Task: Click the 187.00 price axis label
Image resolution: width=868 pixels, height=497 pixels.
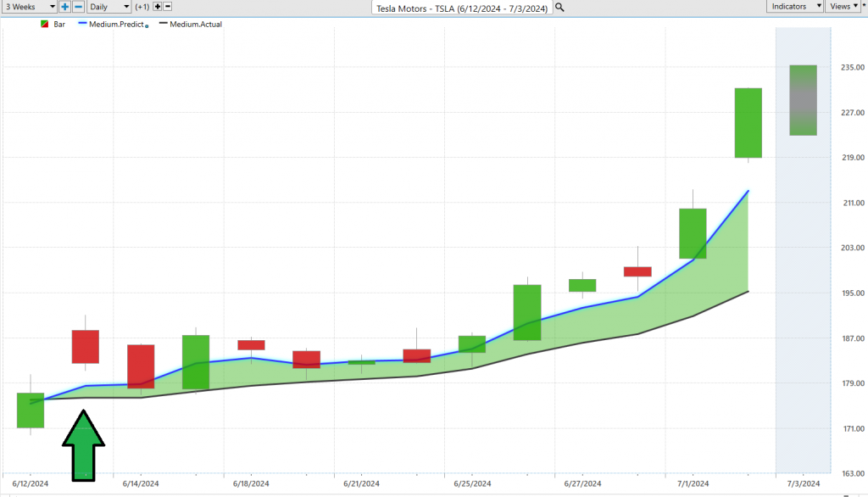Action: pos(853,338)
